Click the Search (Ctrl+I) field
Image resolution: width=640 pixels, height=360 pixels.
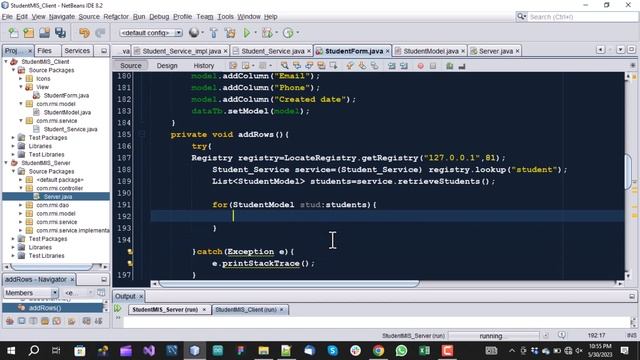(x=582, y=17)
